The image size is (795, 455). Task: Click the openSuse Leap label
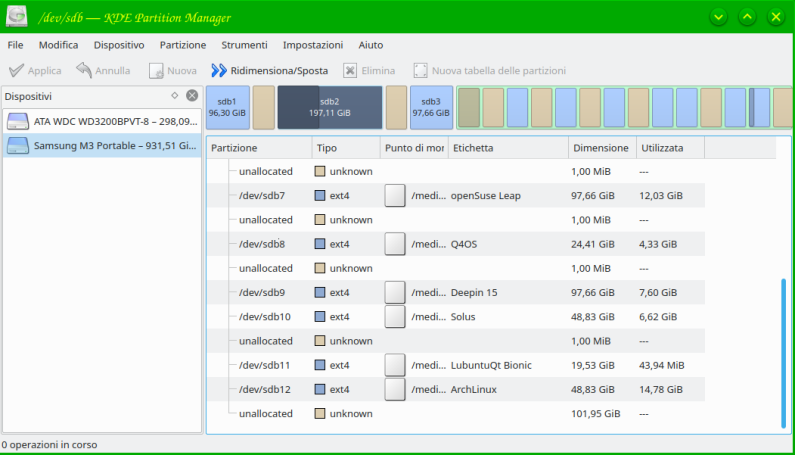[486, 196]
